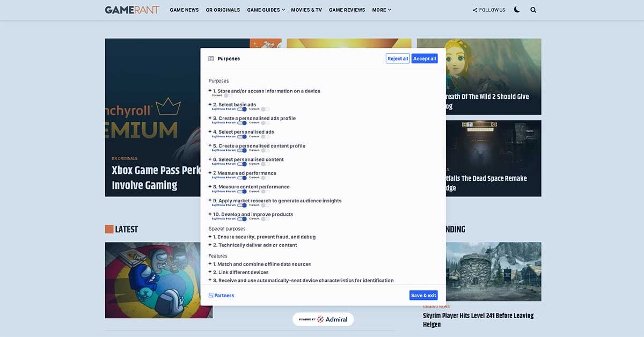Expand purpose 1 Store and/or access information
Viewport: 644px width, 337px height.
click(210, 91)
